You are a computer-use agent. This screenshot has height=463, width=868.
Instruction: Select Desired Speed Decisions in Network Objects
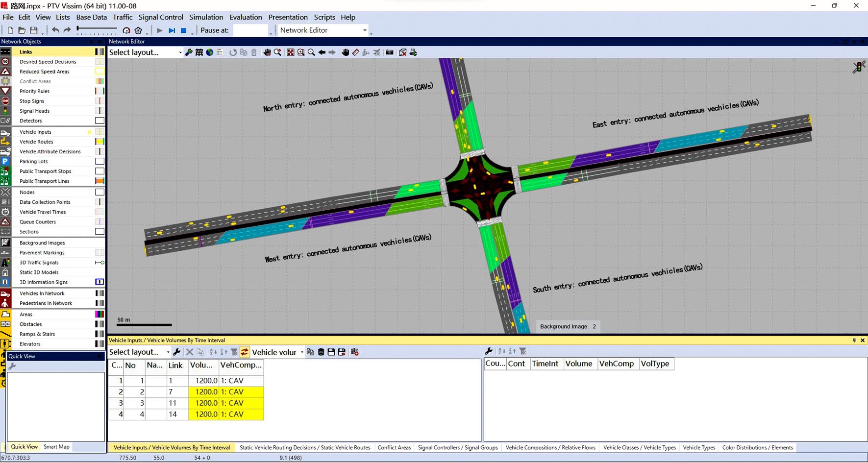coord(48,62)
